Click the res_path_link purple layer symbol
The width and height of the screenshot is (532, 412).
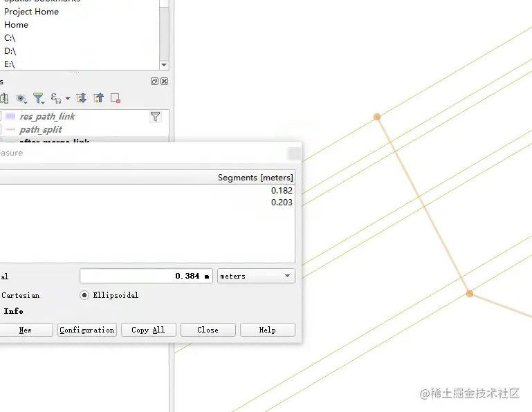[10, 116]
